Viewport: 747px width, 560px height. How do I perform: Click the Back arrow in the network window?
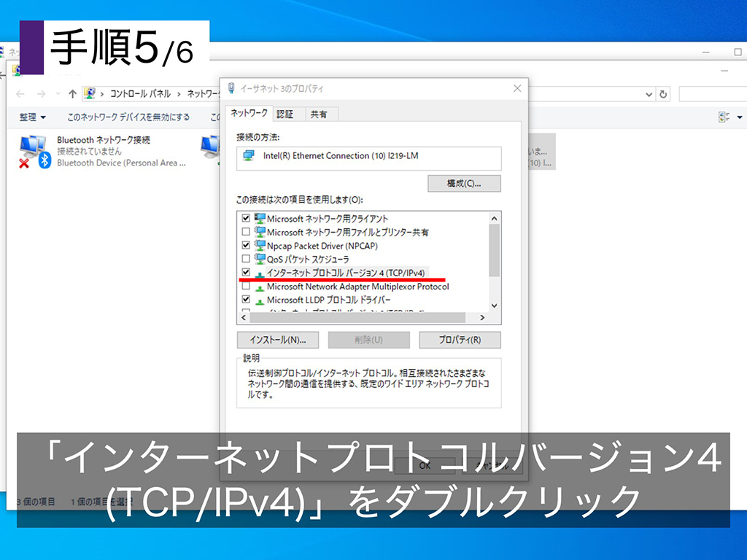click(x=19, y=93)
